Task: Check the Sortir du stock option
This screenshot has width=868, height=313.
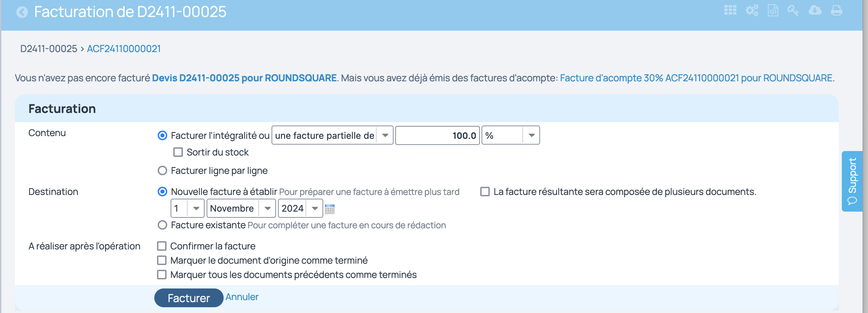Action: pos(178,152)
